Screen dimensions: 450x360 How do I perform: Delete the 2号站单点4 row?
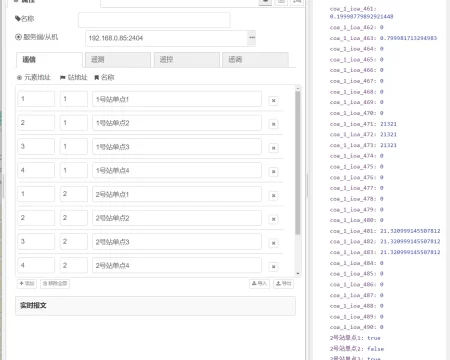coord(273,267)
